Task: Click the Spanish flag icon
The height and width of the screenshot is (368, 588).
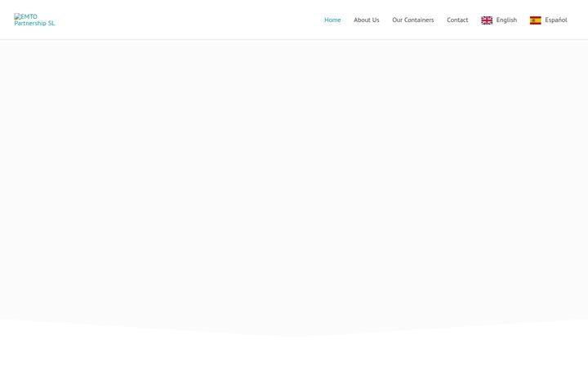Action: tap(535, 20)
